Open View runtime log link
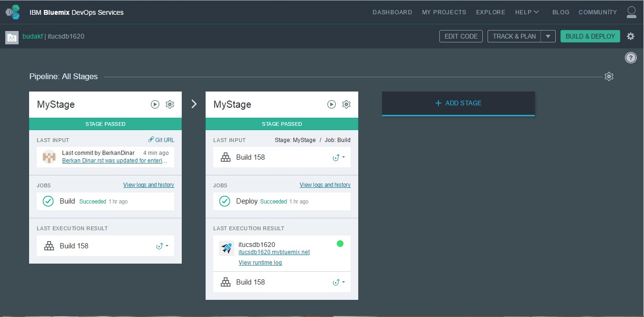 pos(260,263)
